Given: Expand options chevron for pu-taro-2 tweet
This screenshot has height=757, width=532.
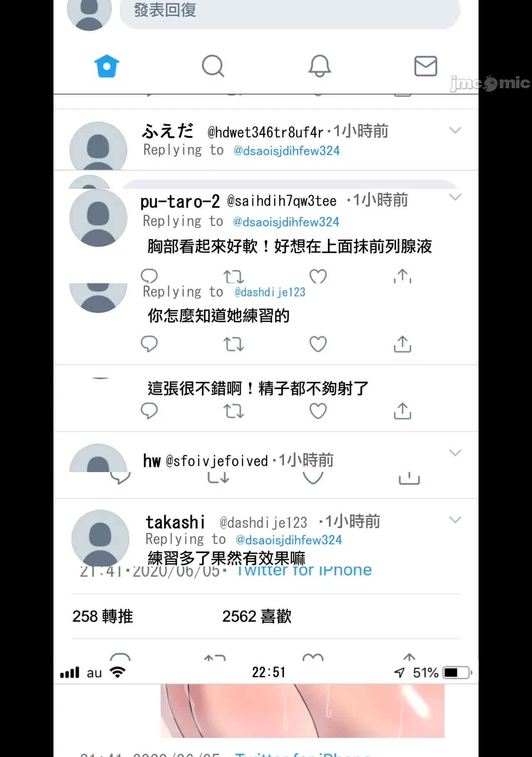Looking at the screenshot, I should coord(456,197).
